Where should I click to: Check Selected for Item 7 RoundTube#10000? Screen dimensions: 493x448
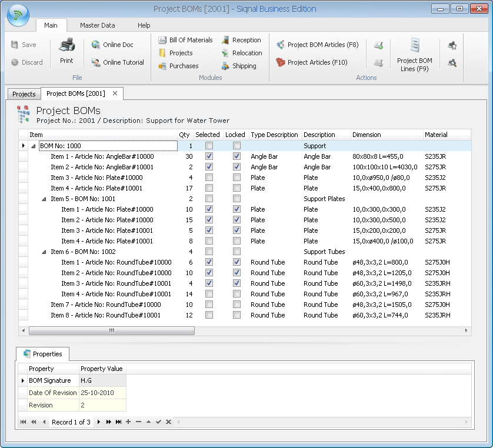point(209,305)
